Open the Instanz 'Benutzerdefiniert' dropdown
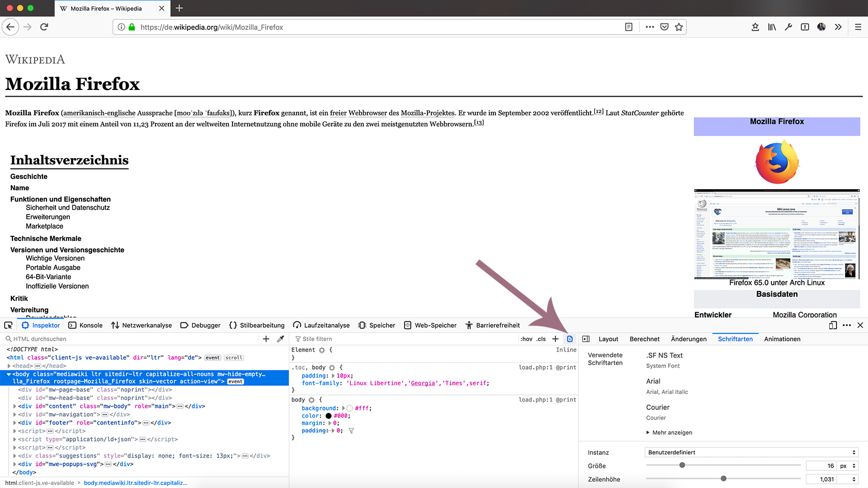Image resolution: width=868 pixels, height=488 pixels. (752, 452)
